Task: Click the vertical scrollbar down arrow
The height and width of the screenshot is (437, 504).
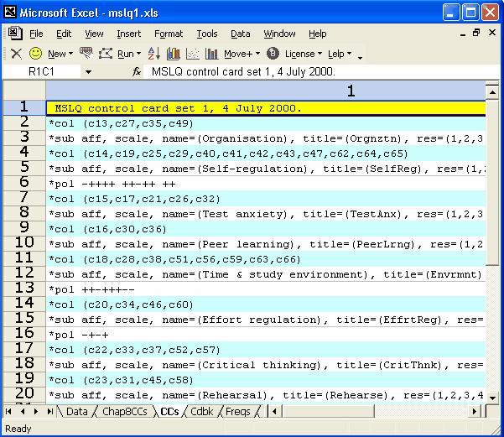Action: click(x=492, y=396)
